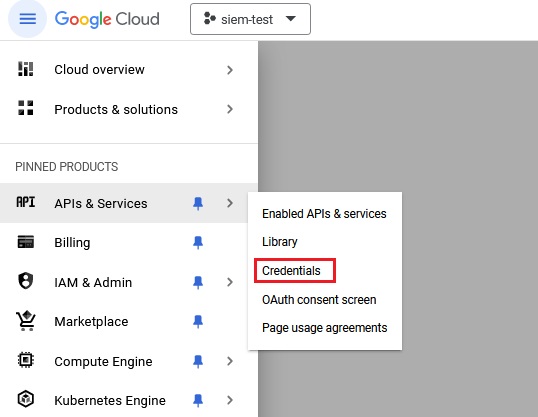
Task: Open Page usage agreements entry
Action: [325, 328]
